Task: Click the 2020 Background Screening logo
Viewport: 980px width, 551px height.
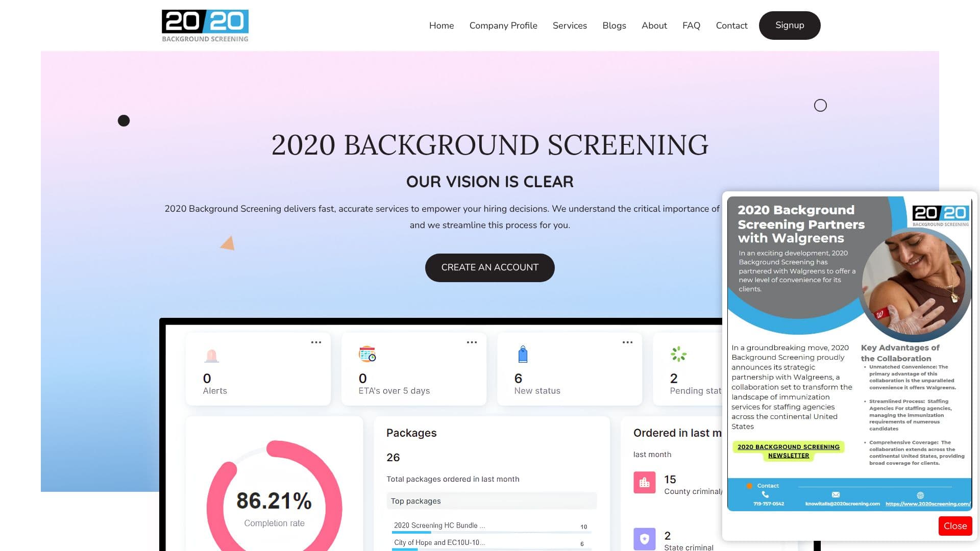Action: tap(205, 26)
